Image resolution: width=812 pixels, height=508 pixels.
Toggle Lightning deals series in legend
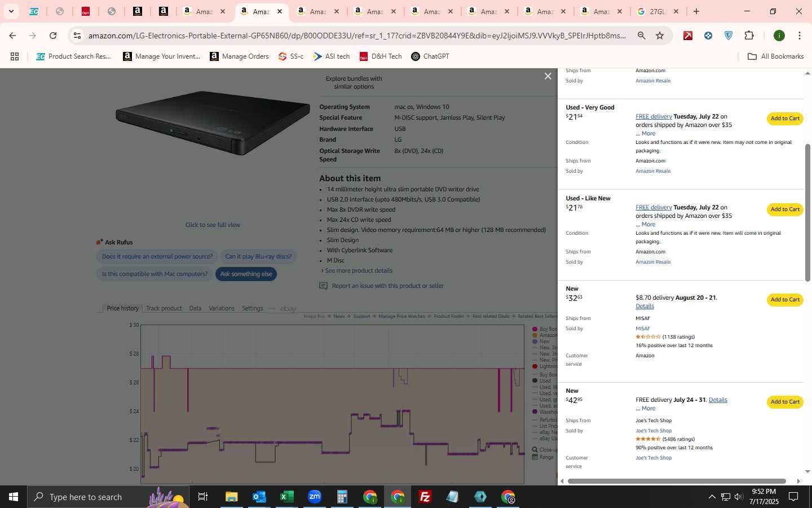[545, 366]
